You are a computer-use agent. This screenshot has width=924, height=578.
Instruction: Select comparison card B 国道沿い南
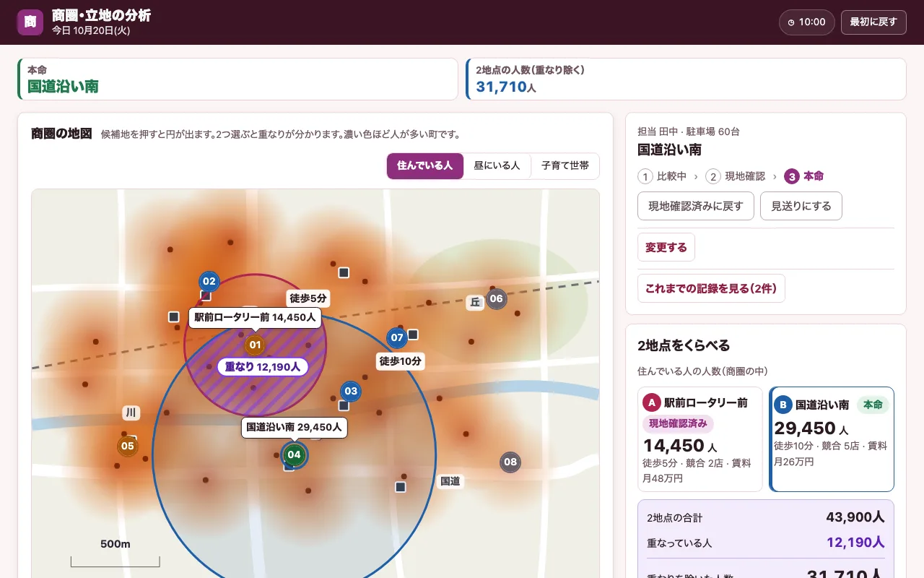coord(832,439)
